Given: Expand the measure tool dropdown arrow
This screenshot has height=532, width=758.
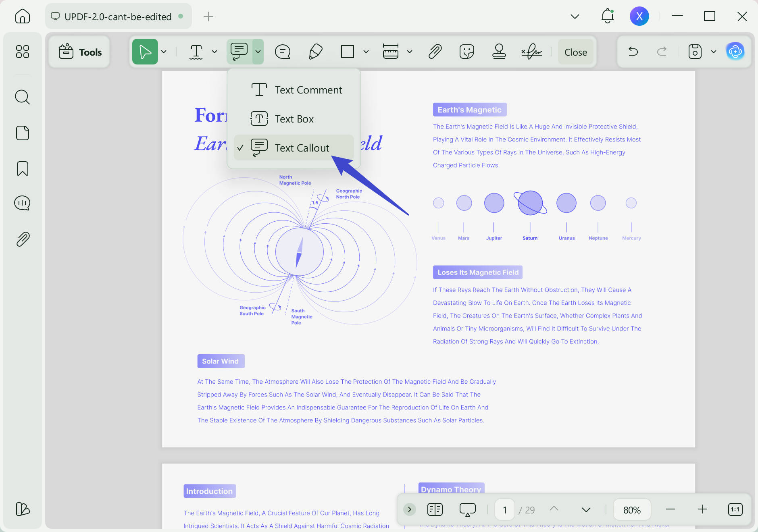Looking at the screenshot, I should [410, 52].
